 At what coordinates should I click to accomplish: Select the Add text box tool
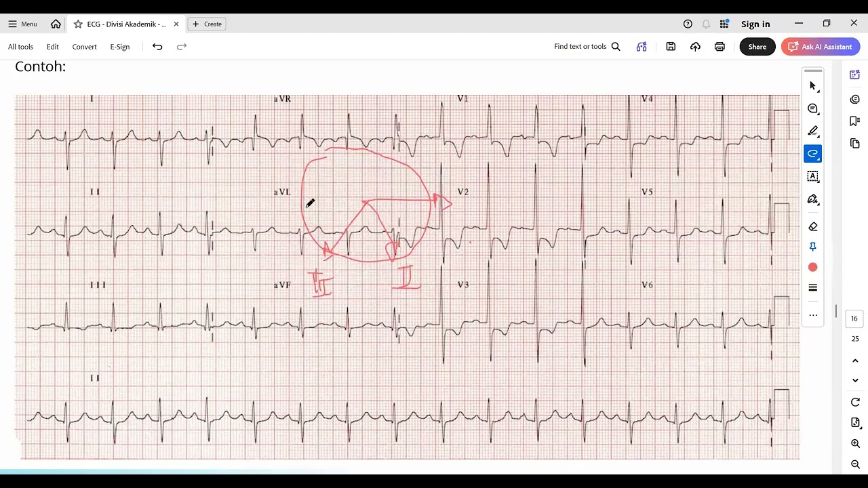tap(813, 176)
